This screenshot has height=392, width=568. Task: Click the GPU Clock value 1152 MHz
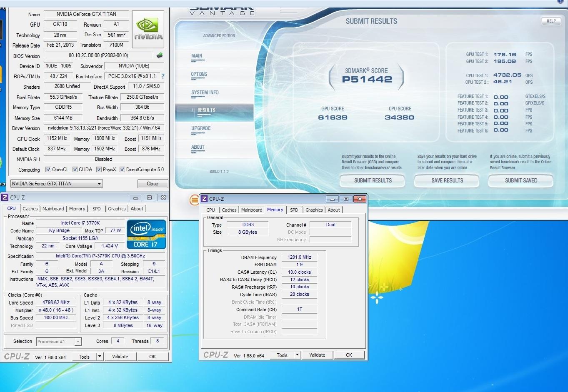coord(57,138)
